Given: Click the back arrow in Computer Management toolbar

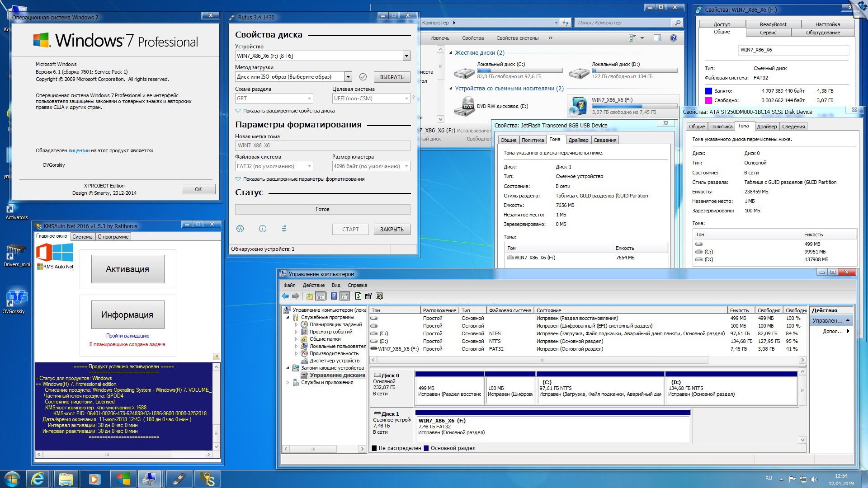Looking at the screenshot, I should tap(285, 296).
